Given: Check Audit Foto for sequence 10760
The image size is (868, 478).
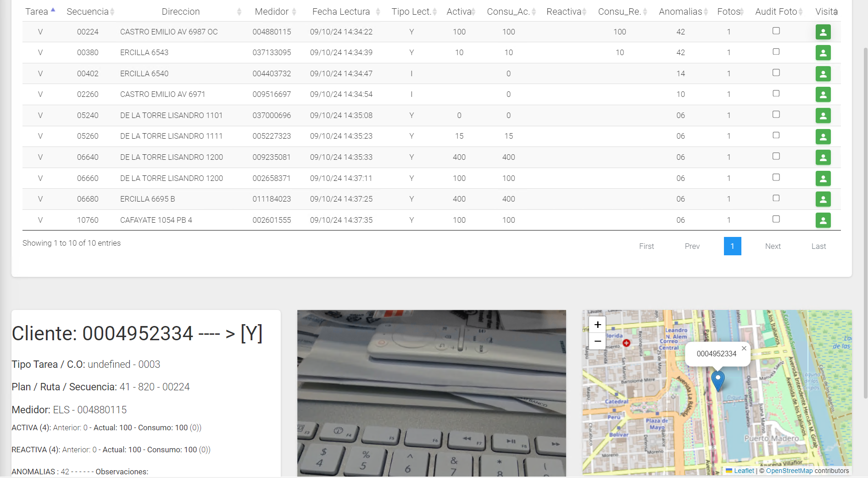Looking at the screenshot, I should (x=776, y=219).
